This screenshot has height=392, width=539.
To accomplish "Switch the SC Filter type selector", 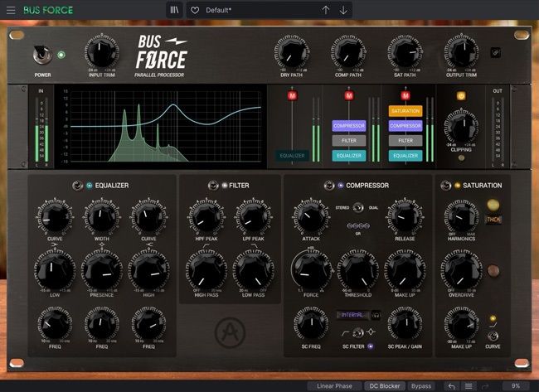I will point(358,332).
